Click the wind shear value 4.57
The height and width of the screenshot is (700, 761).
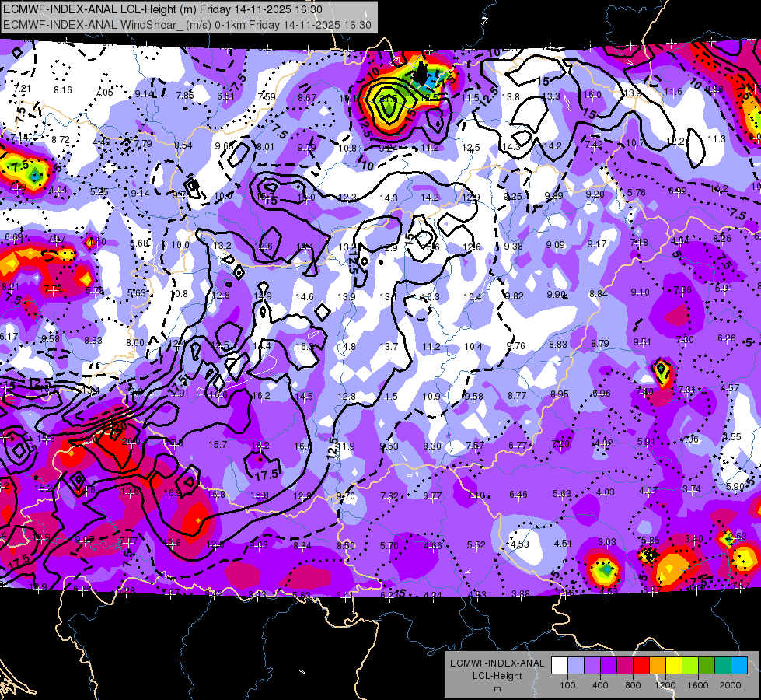(x=730, y=387)
